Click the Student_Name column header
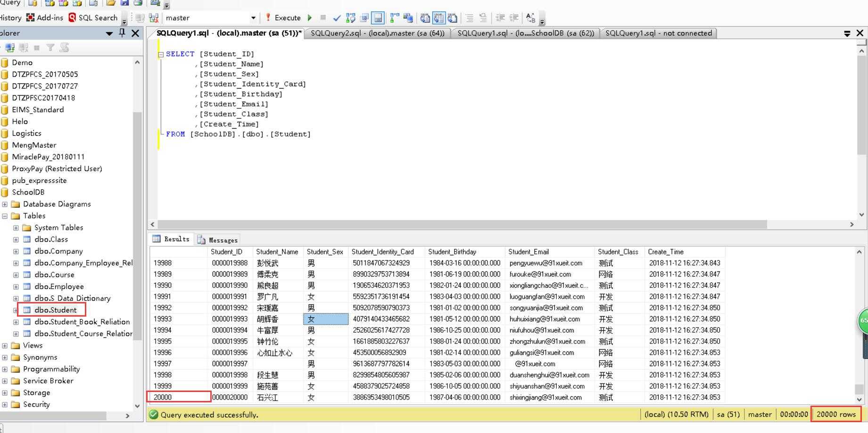The width and height of the screenshot is (868, 433). pos(277,252)
